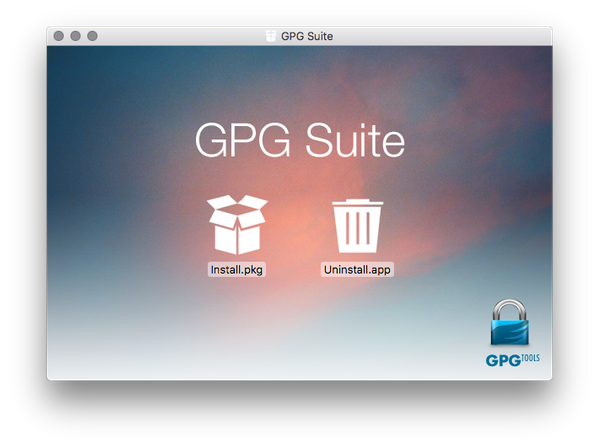This screenshot has width=600, height=448.
Task: Minimize the GPG Suite window
Action: pyautogui.click(x=75, y=36)
